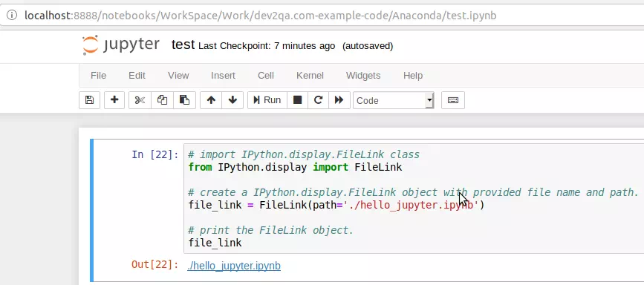Open the Help menu
644x285 pixels.
(x=413, y=76)
